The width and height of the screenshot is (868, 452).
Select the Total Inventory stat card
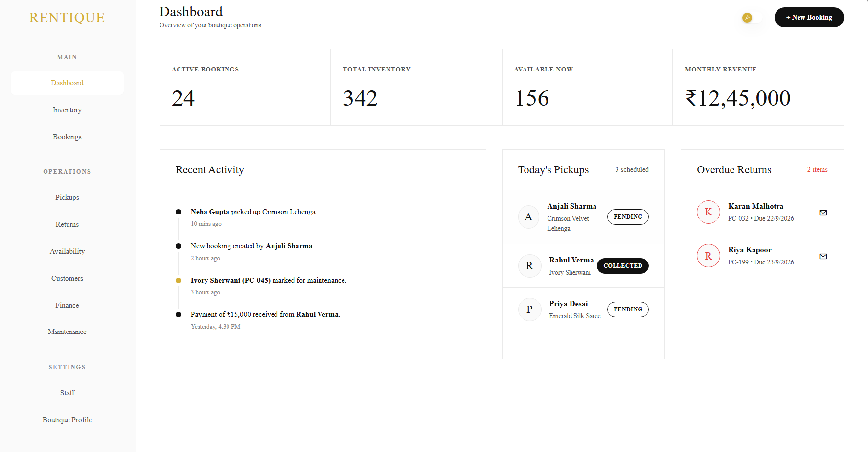point(416,87)
